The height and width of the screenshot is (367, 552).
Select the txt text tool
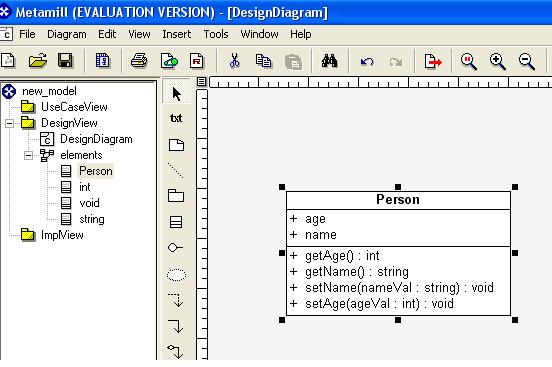coord(176,118)
